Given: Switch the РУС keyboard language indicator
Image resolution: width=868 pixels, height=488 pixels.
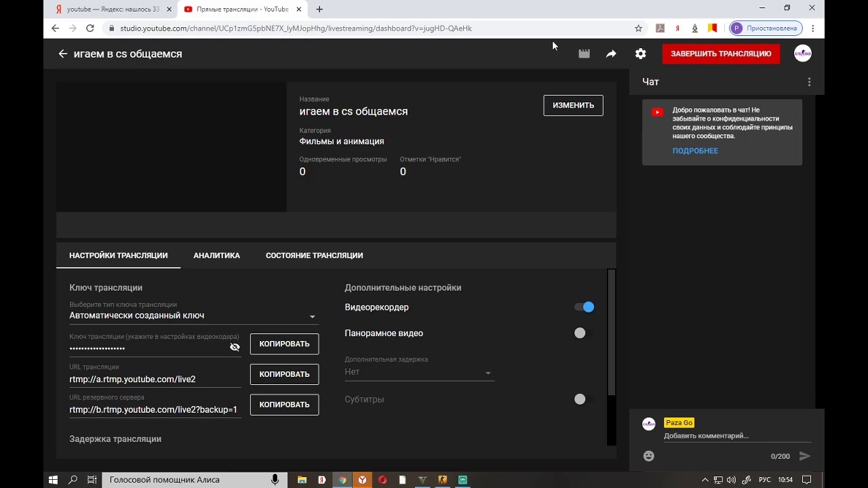Looking at the screenshot, I should point(765,480).
